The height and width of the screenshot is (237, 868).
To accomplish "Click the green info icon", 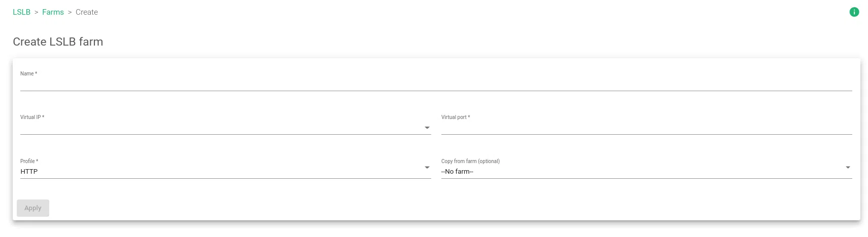I will pos(854,12).
